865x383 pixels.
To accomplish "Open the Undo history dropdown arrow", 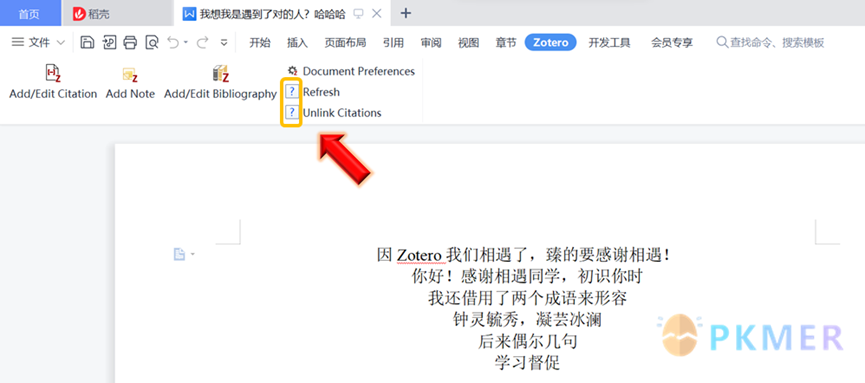I will 186,42.
